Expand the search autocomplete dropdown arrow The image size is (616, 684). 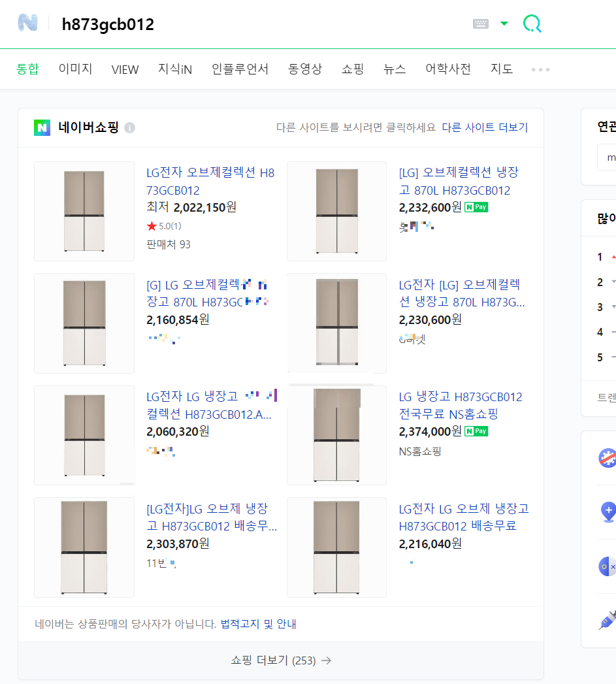point(504,24)
